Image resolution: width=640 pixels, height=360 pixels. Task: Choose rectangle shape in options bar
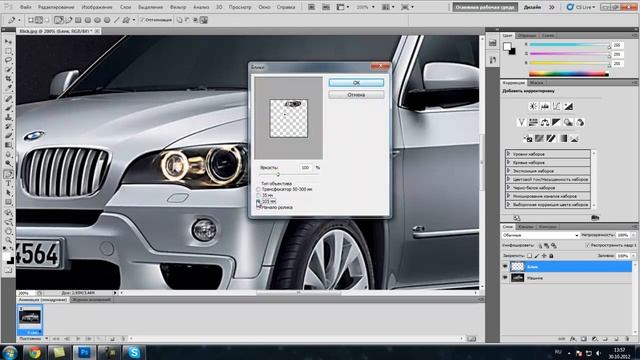click(x=78, y=20)
